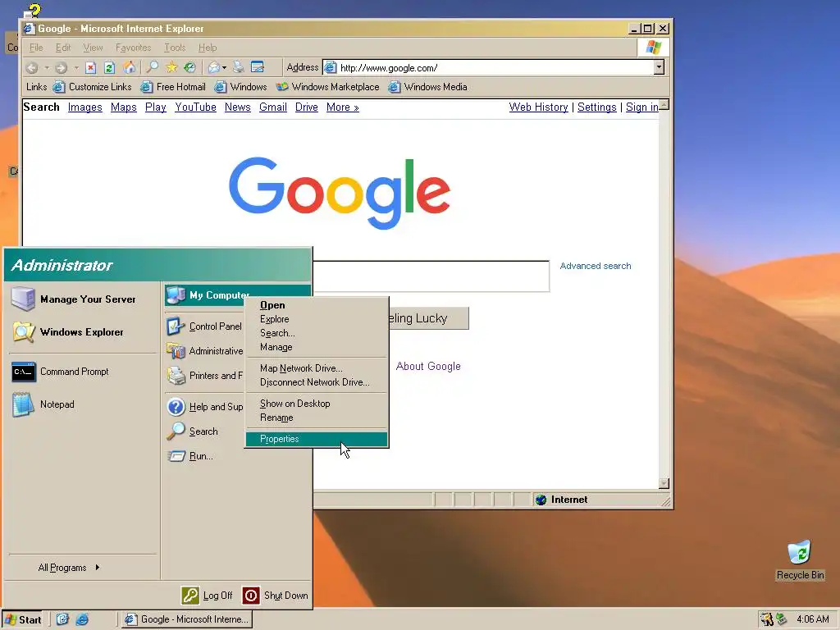Image resolution: width=840 pixels, height=630 pixels.
Task: Click the Windows Marketplace links bar item
Action: pyautogui.click(x=327, y=87)
